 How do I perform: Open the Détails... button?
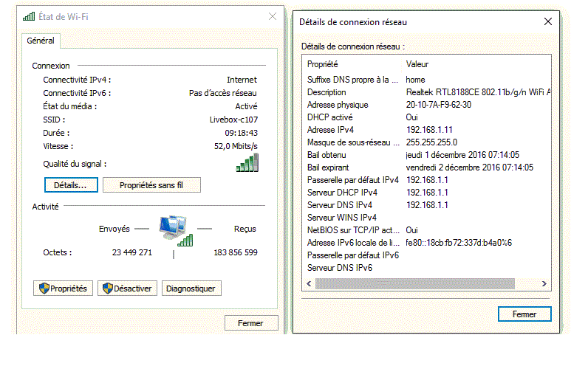(70, 185)
